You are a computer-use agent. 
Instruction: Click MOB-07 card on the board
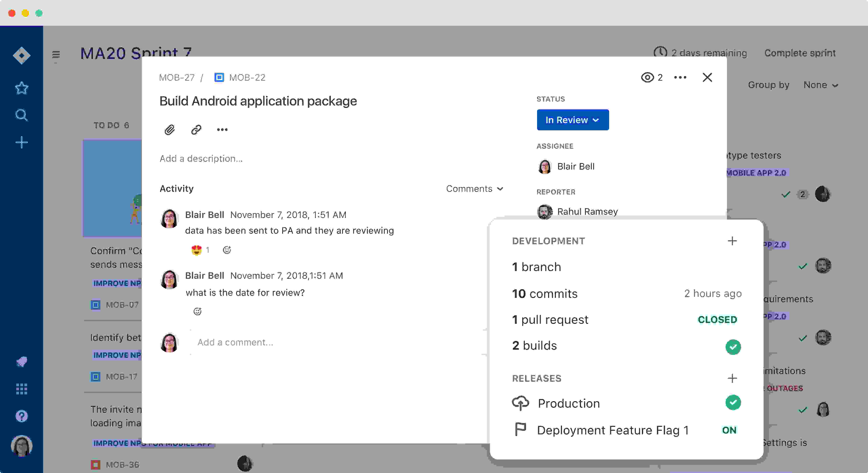[122, 305]
